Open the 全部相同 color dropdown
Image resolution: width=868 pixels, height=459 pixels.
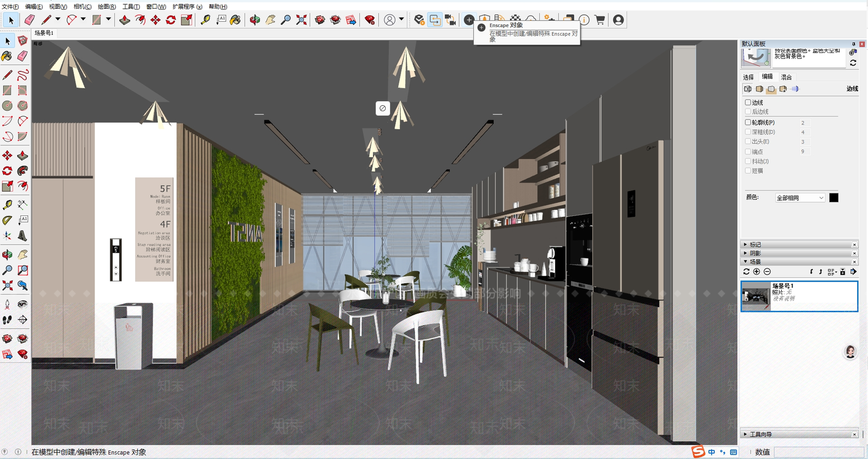tap(800, 198)
